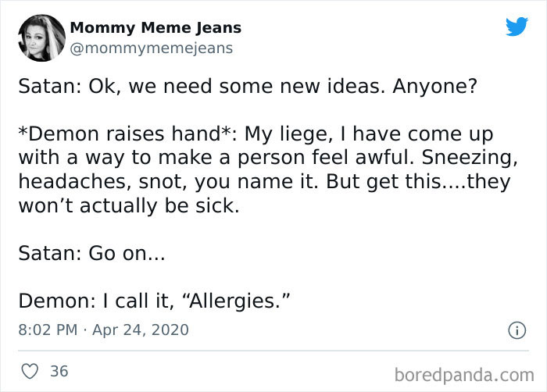Click the like count 36
The height and width of the screenshot is (392, 547).
click(x=59, y=372)
